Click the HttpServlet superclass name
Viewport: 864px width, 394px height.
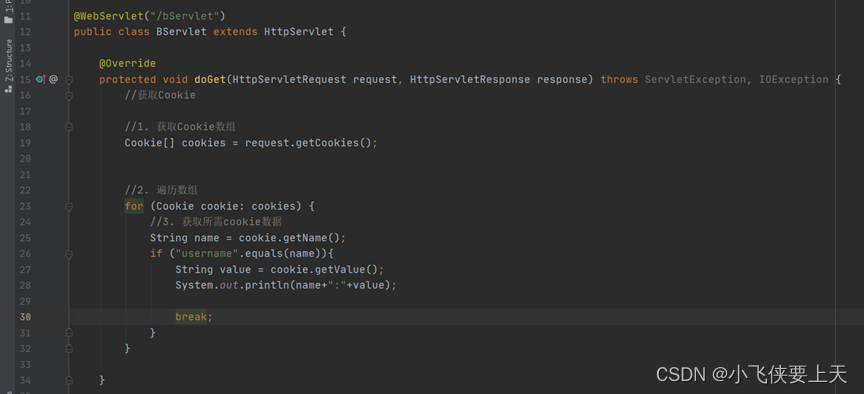coord(299,32)
